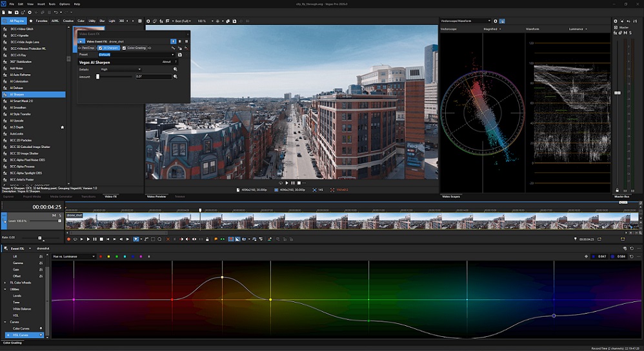Viewport: 644px width, 351px height.
Task: Click the Video Output FX icon above preview
Action: [x=161, y=21]
